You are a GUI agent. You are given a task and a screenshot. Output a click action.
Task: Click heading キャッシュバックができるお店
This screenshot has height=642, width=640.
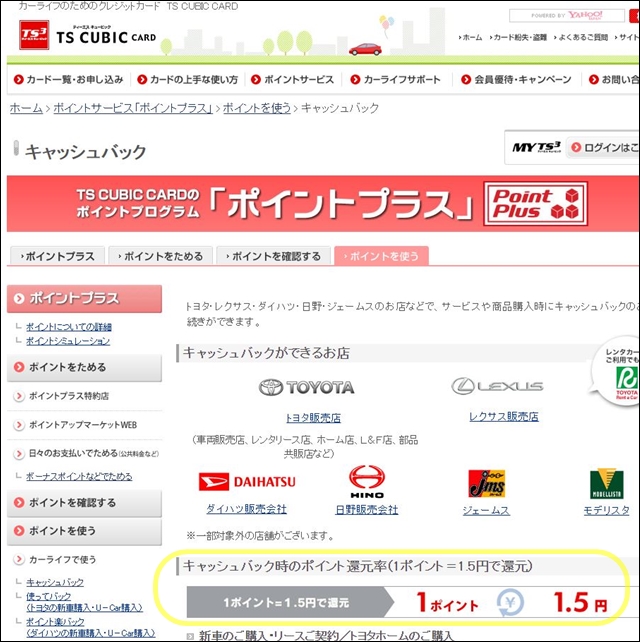coord(266,353)
